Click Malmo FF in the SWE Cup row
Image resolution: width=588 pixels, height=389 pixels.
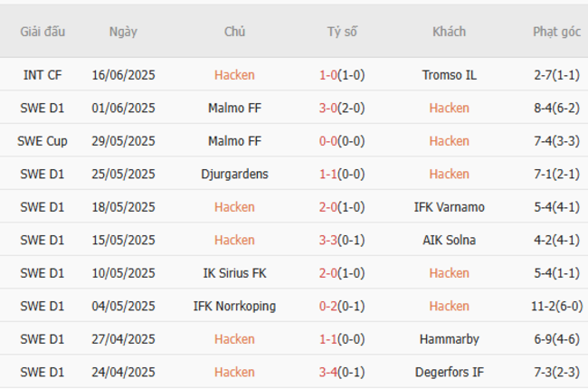click(x=234, y=141)
